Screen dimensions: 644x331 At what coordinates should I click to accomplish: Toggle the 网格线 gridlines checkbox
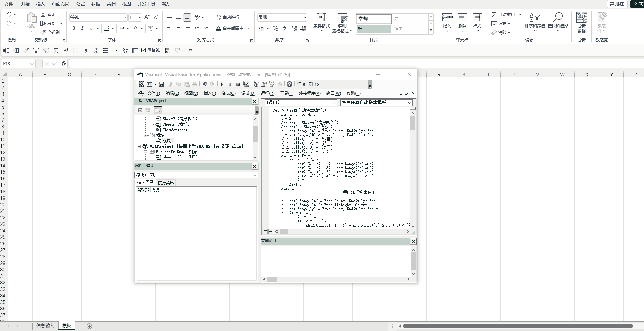(x=144, y=50)
